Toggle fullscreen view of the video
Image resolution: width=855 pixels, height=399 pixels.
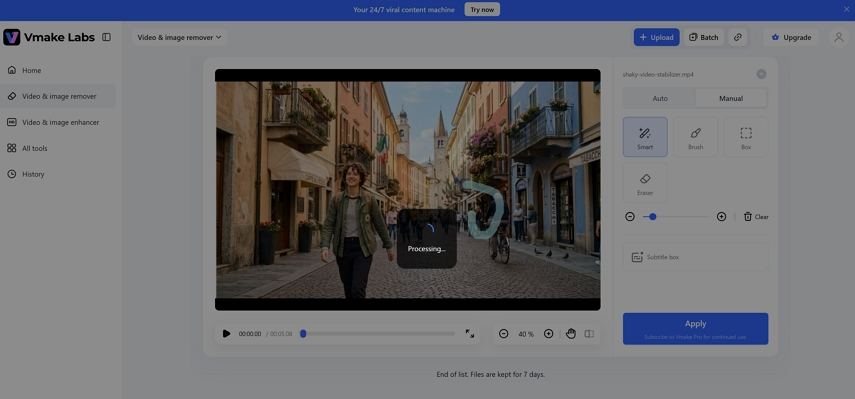click(469, 334)
